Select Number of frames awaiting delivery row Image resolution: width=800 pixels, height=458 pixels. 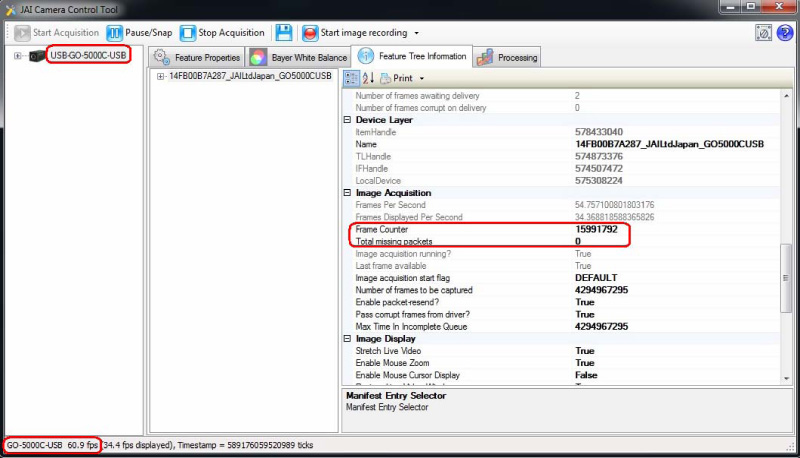[561, 96]
